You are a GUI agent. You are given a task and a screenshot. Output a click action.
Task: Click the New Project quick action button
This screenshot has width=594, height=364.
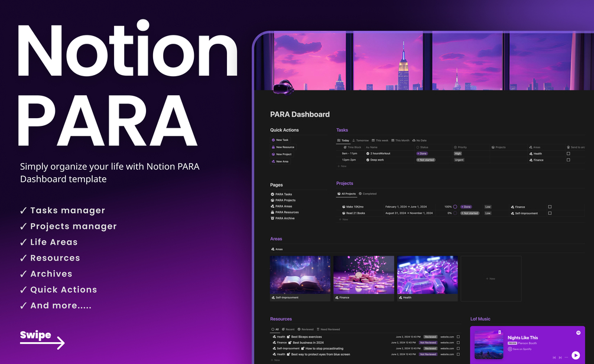281,154
